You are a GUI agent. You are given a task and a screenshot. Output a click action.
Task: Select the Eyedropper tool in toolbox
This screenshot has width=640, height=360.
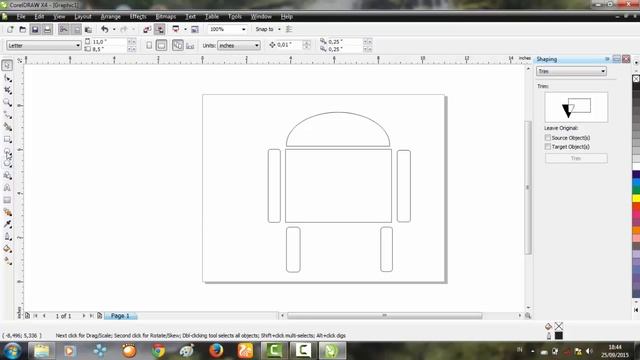click(7, 224)
